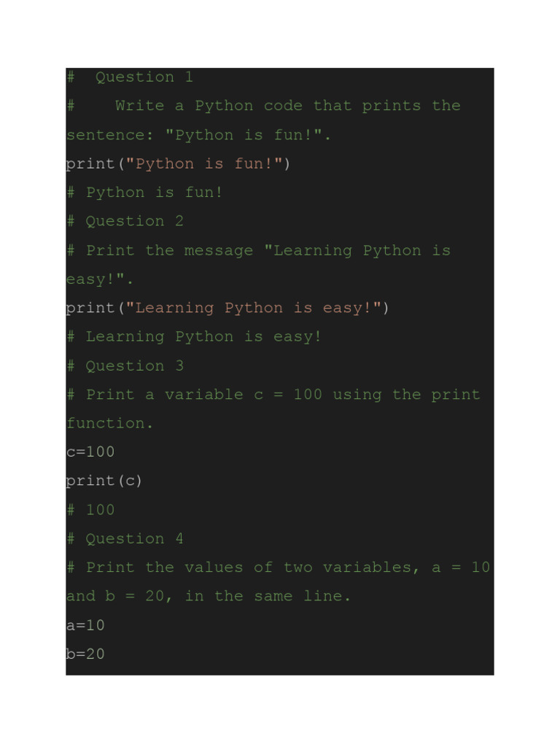The width and height of the screenshot is (560, 747).
Task: Click the '# Learning Python is easy!' output comment
Action: (x=194, y=336)
